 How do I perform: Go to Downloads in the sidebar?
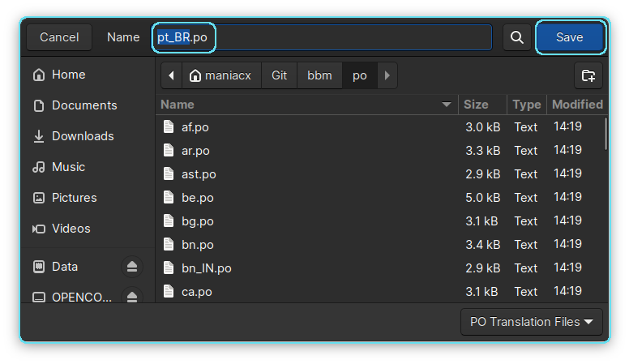click(x=82, y=136)
